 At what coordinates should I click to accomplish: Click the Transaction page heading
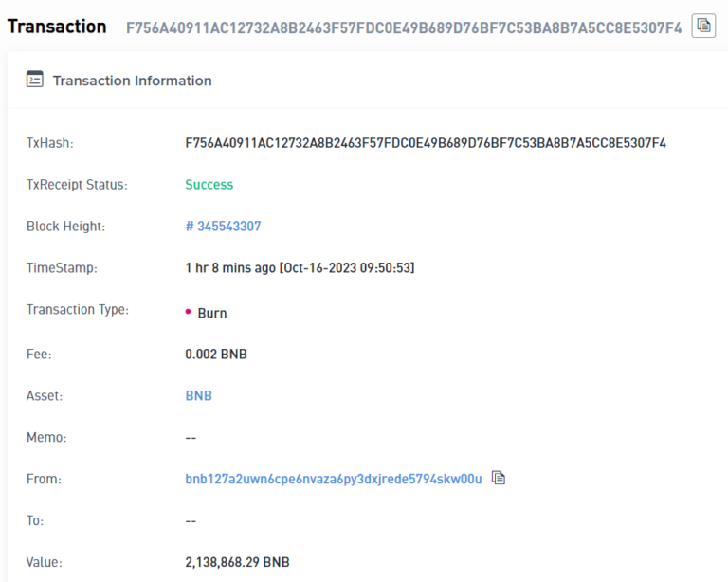57,27
